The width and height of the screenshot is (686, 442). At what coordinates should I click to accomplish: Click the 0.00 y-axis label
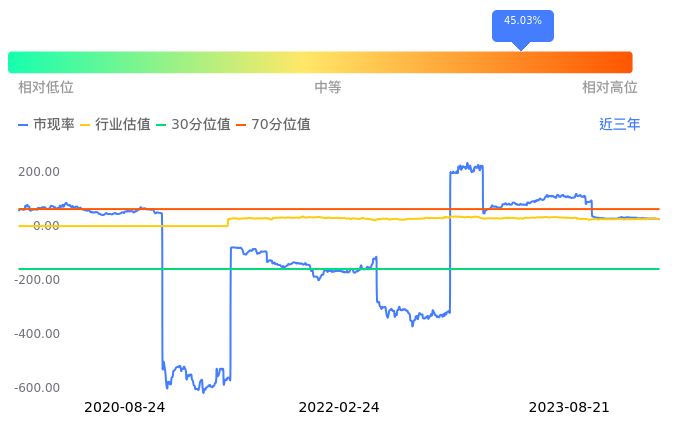click(x=44, y=226)
